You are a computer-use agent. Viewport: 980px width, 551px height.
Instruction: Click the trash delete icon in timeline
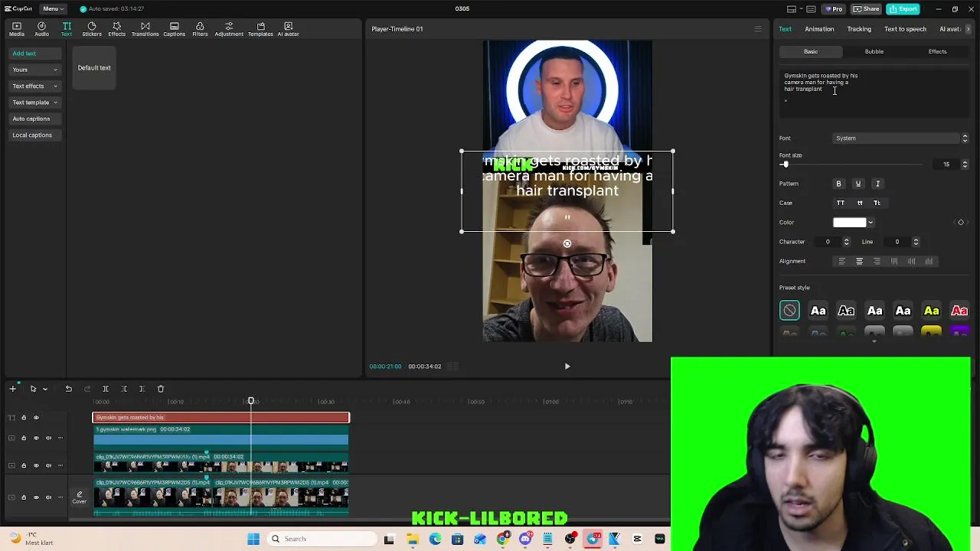(x=161, y=389)
